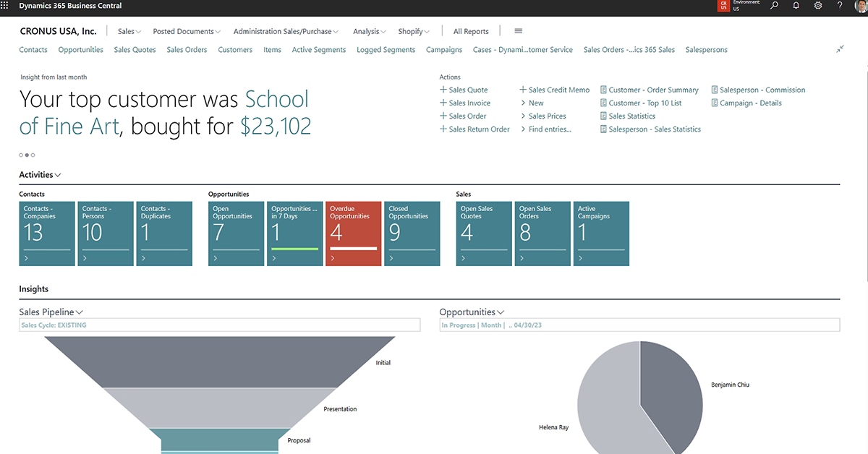This screenshot has width=868, height=454.
Task: Run the Customer - Order Summary report
Action: pyautogui.click(x=650, y=90)
